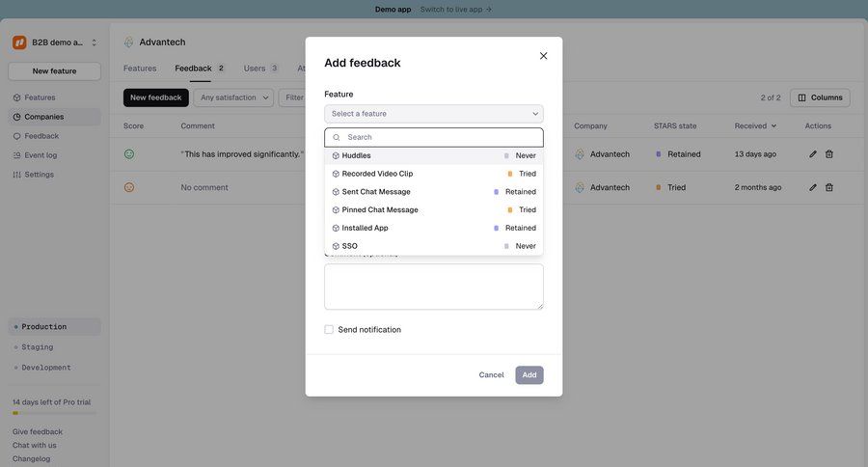Open Settings from the sidebar

(39, 175)
